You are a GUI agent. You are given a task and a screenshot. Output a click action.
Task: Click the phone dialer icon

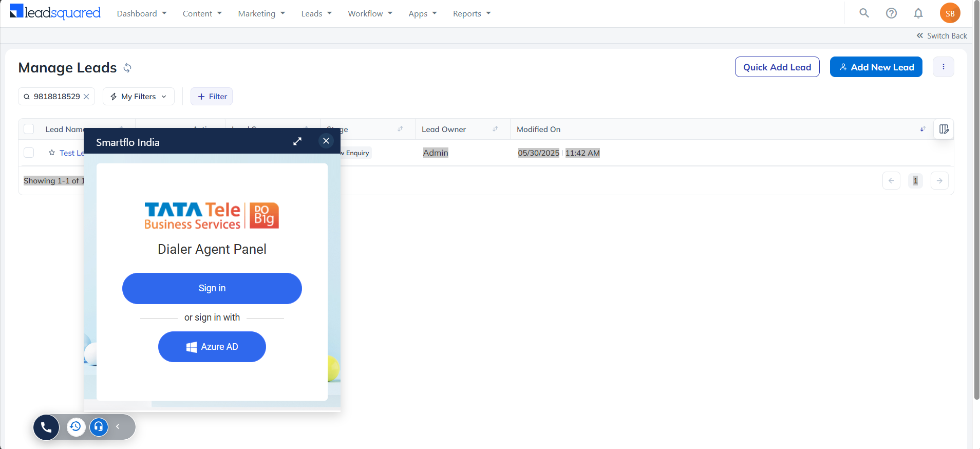point(46,427)
